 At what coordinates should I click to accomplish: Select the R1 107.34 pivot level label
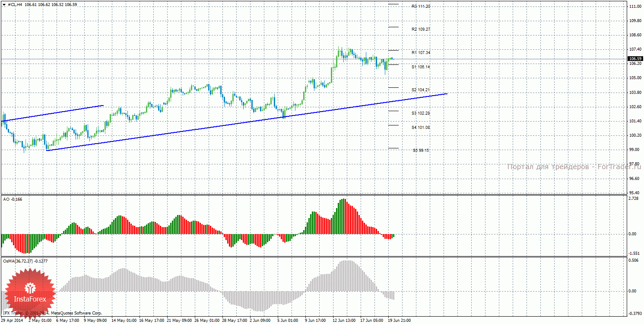click(x=421, y=53)
